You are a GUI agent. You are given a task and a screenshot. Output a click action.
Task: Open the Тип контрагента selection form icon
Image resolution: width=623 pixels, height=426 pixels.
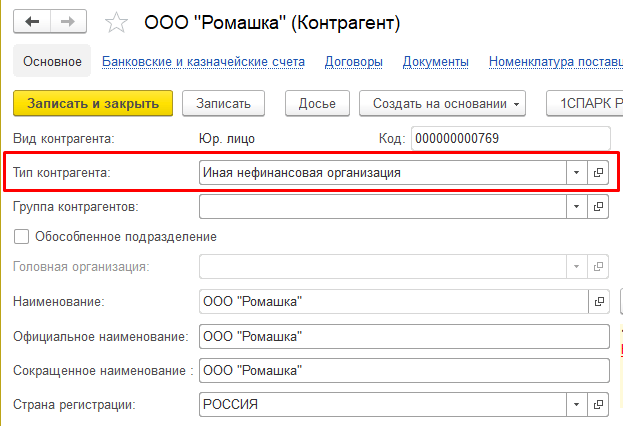click(x=599, y=173)
